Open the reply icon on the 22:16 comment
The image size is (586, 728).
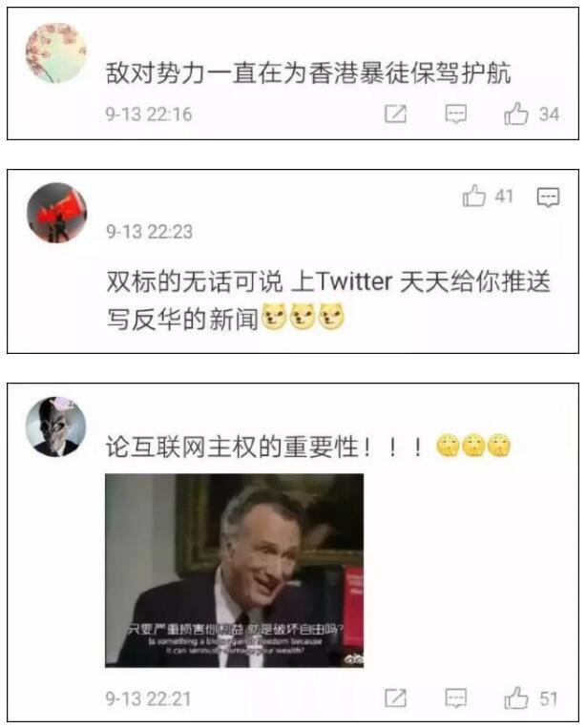(x=455, y=114)
